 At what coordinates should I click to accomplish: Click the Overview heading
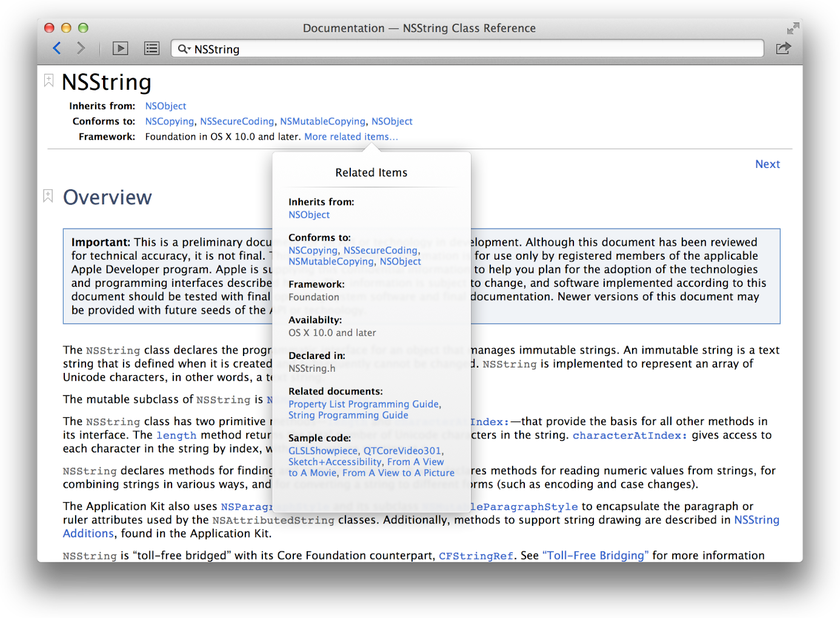pos(107,198)
